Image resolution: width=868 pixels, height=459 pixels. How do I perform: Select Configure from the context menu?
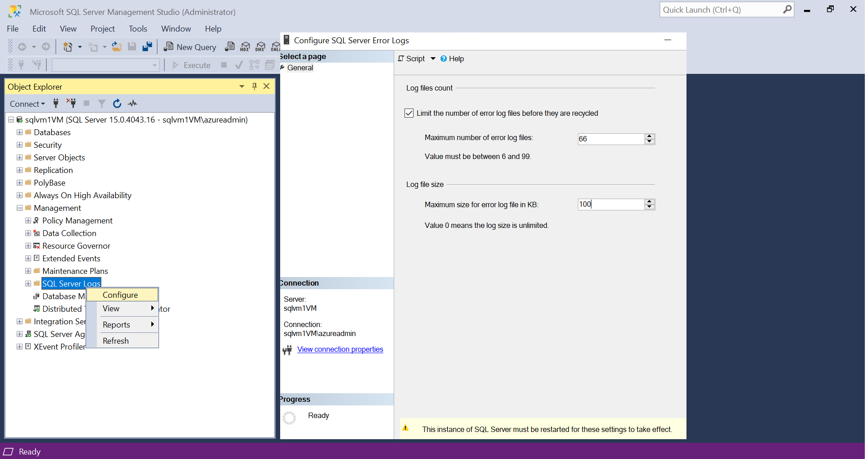coord(120,295)
